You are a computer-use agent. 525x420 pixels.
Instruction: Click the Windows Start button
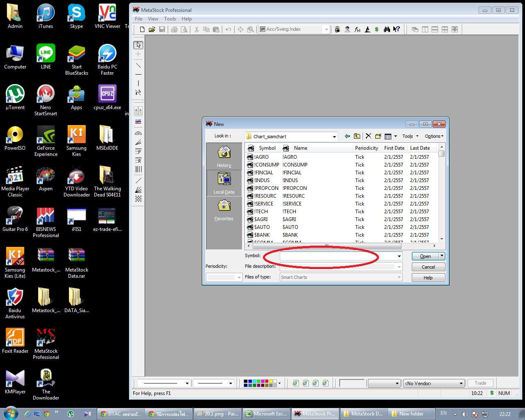(10, 413)
